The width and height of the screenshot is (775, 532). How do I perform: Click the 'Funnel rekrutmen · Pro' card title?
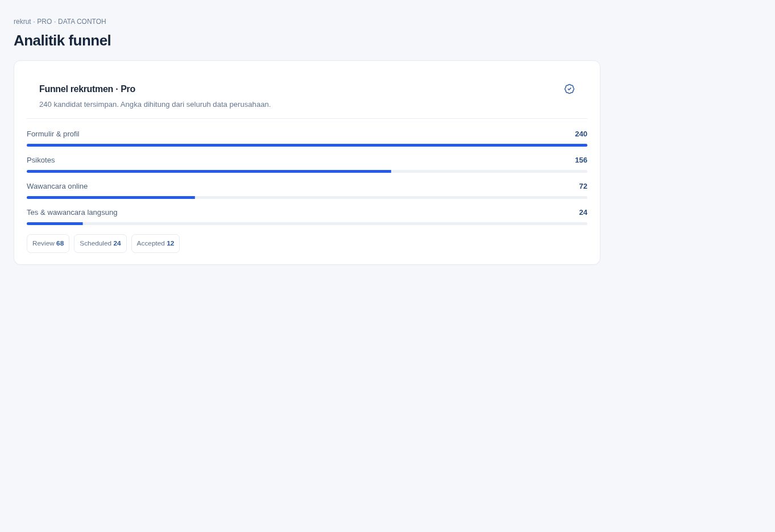click(x=87, y=89)
